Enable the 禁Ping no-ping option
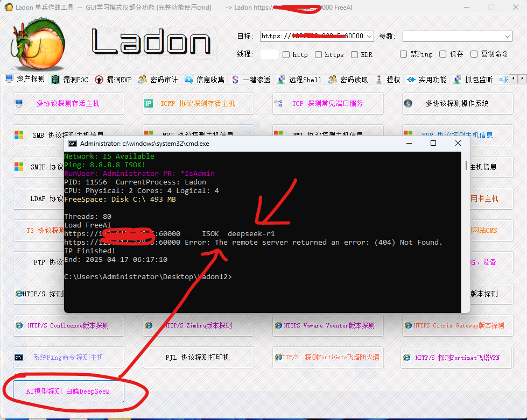The height and width of the screenshot is (420, 527). [404, 54]
